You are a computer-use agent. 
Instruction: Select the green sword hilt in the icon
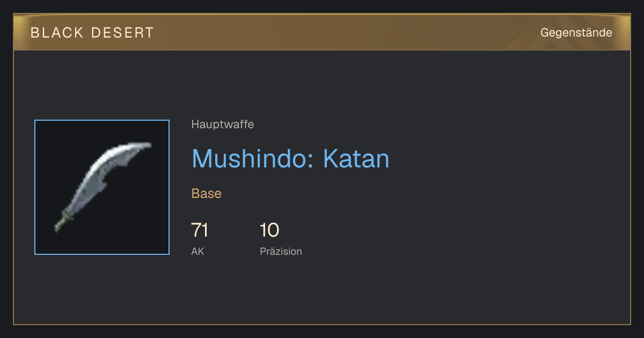[x=62, y=221]
